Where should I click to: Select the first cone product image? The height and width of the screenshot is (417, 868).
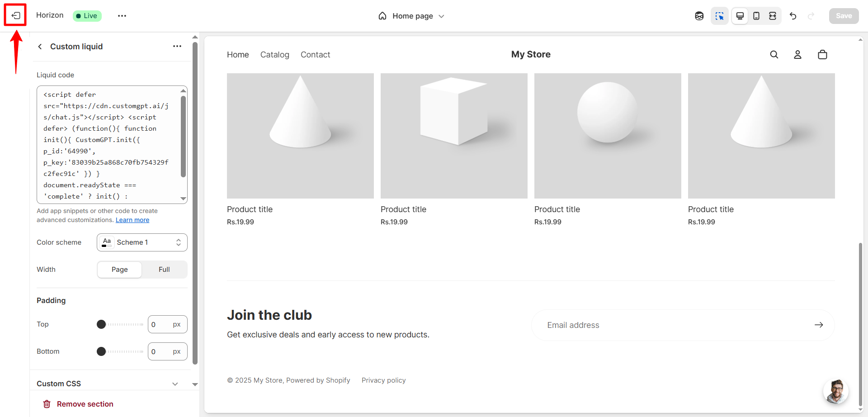click(300, 136)
